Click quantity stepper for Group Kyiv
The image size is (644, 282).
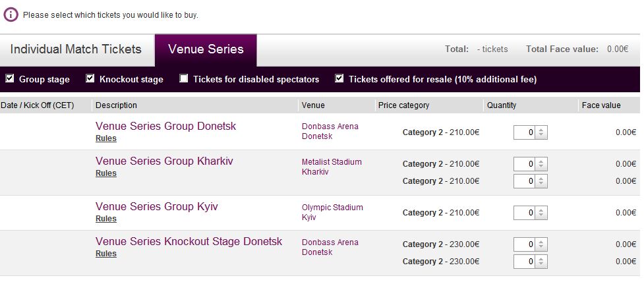tap(541, 213)
